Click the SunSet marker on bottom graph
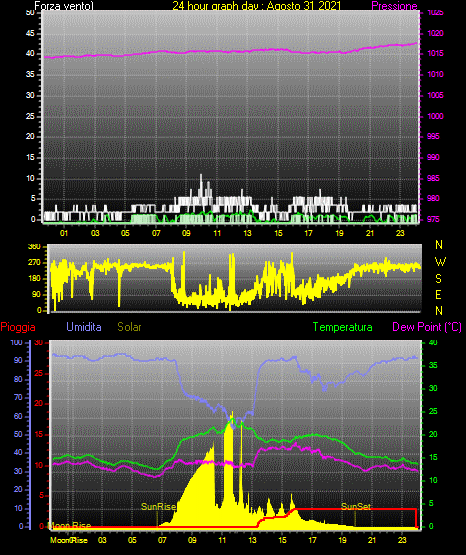Viewport: 466px width, 555px height. [x=356, y=507]
